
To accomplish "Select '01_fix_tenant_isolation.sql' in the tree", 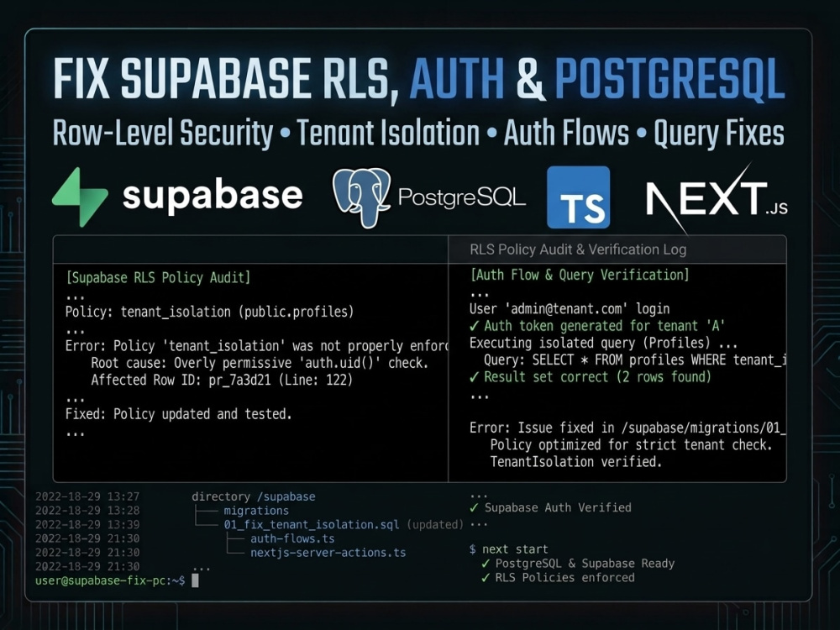I will [x=312, y=524].
